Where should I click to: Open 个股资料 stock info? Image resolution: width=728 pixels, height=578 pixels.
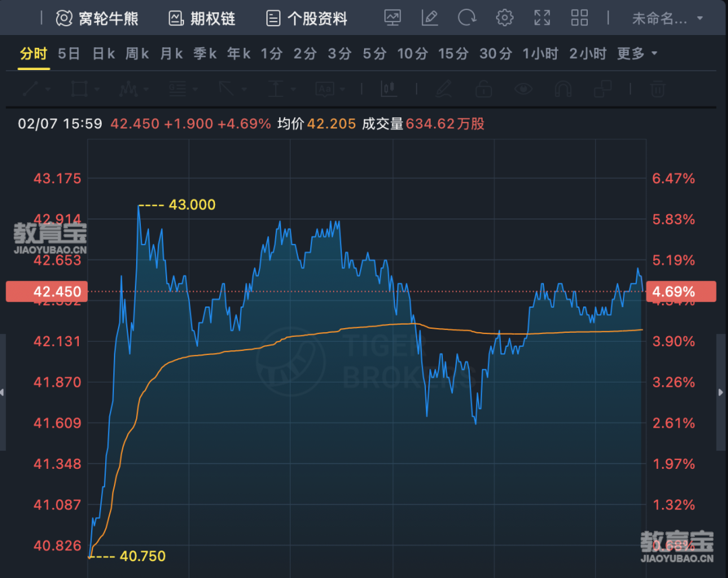point(307,19)
